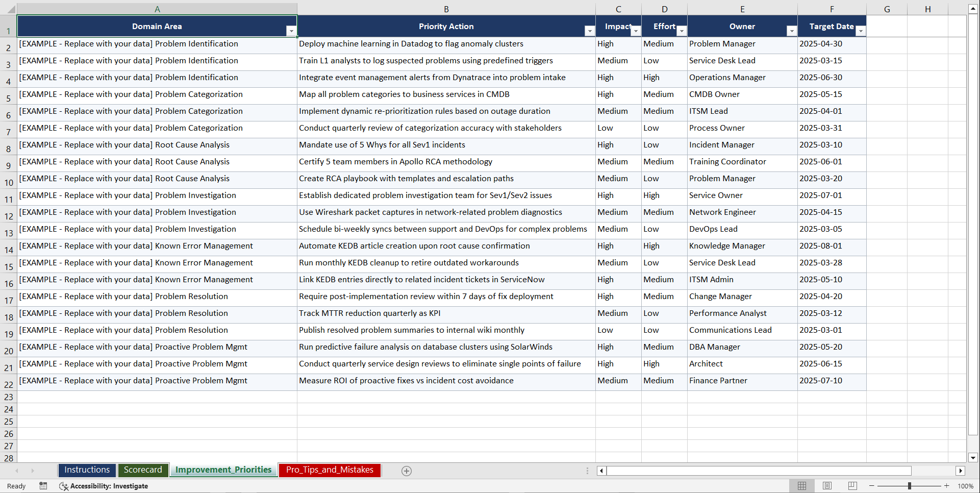Open Page Layout view from status bar
980x493 pixels.
(827, 486)
